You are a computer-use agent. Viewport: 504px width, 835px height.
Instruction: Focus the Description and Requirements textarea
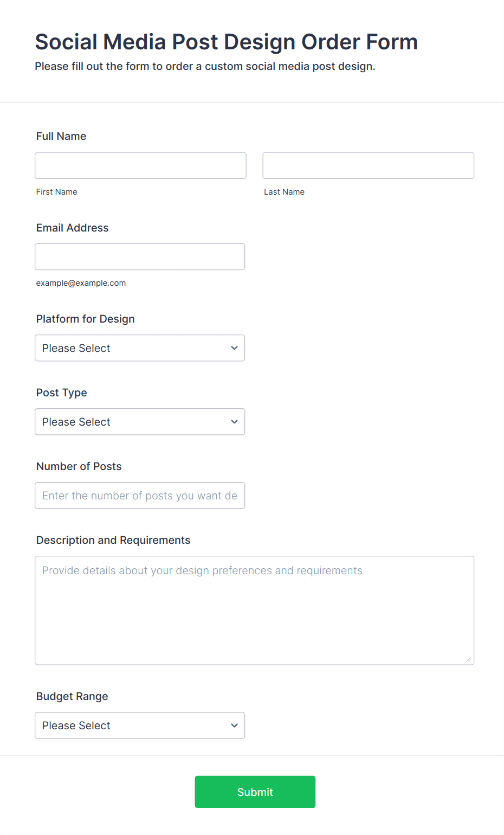tap(254, 610)
